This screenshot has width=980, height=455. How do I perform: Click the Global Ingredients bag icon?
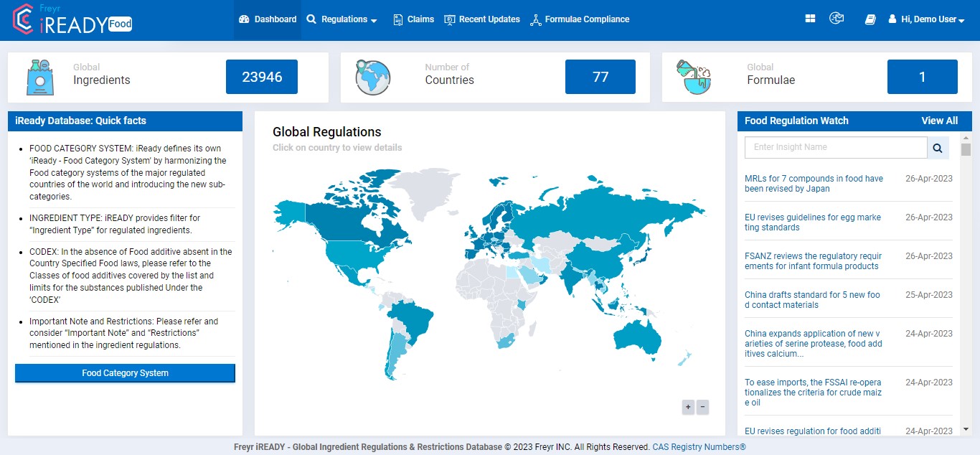40,77
